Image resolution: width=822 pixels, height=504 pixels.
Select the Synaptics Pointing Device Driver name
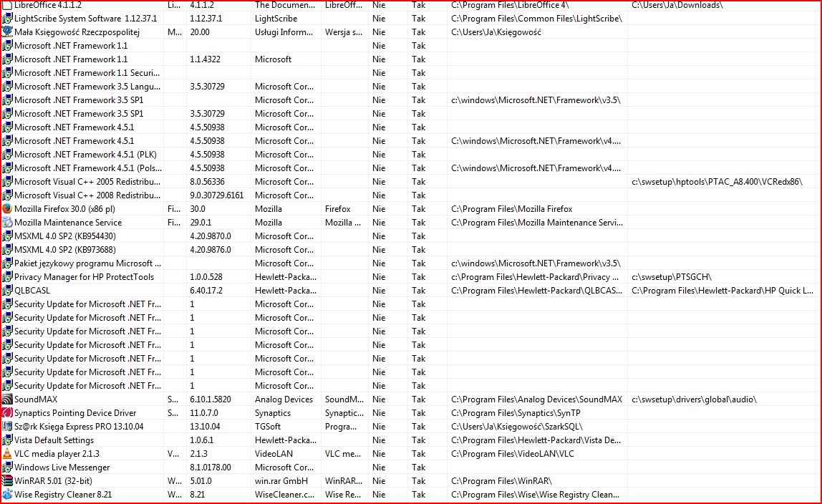75,413
